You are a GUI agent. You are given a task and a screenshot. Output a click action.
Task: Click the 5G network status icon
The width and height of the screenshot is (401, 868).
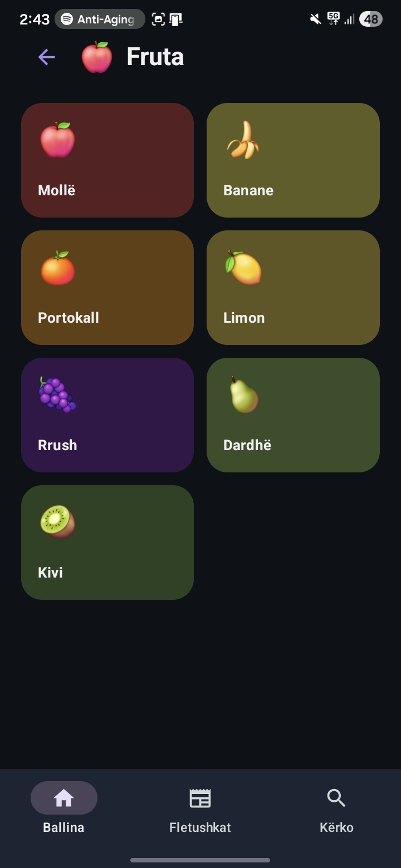(x=333, y=18)
